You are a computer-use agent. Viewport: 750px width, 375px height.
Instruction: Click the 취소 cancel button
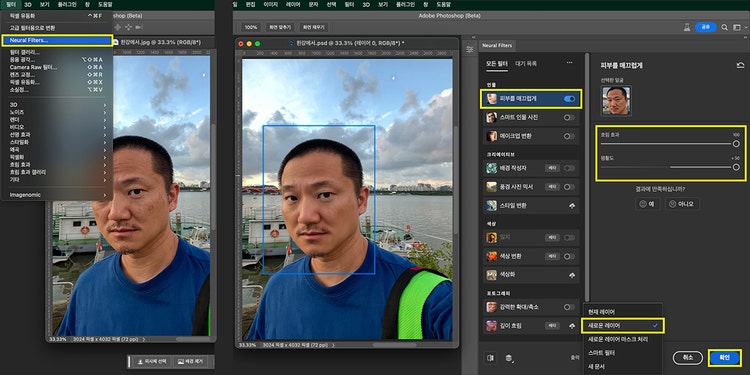[x=687, y=357]
